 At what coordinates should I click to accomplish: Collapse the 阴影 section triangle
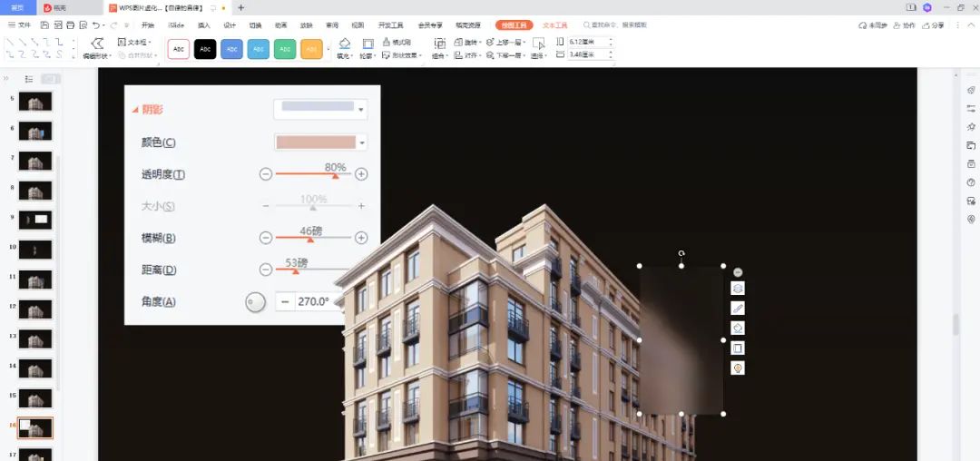point(134,110)
